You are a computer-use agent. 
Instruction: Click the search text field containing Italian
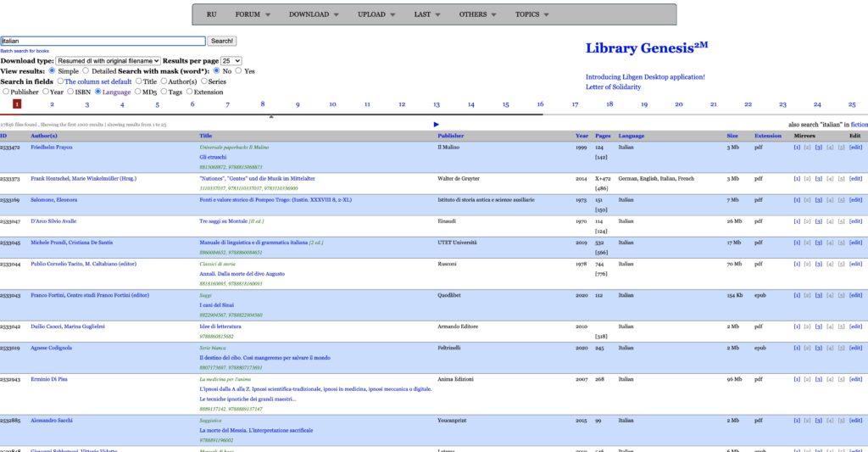[x=103, y=41]
